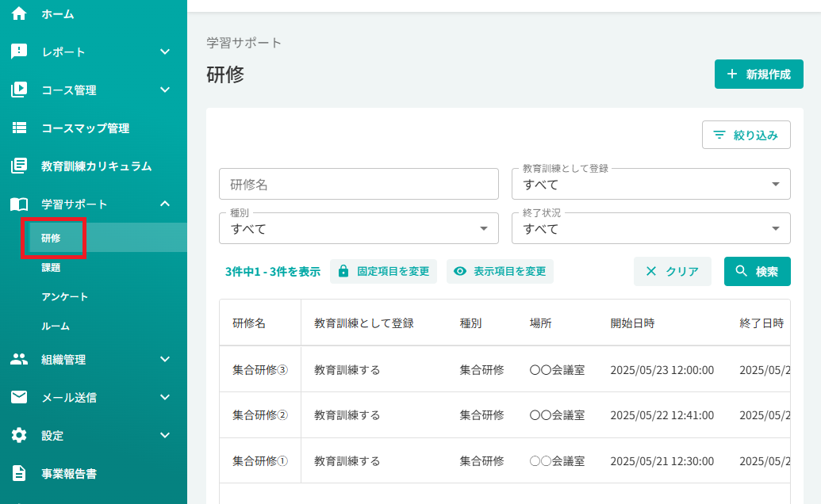Select 研修 in the sidebar submenu
821x504 pixels.
coord(51,238)
